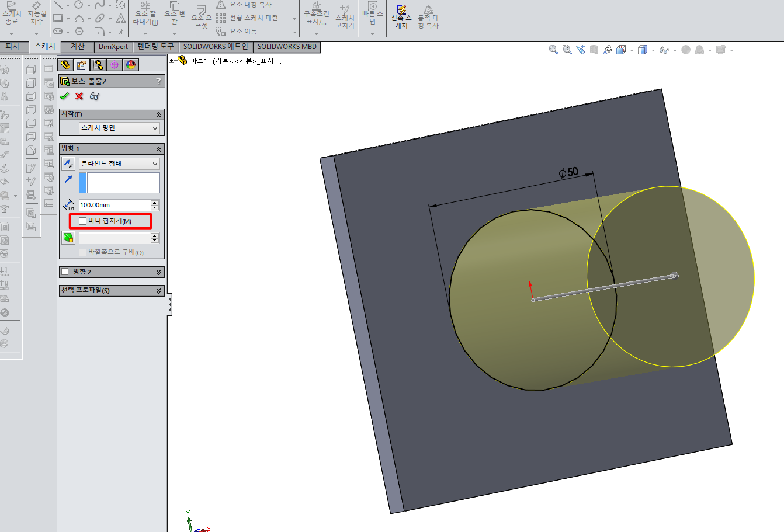Enable the 바디 합치기(M) merge result checkbox

83,221
